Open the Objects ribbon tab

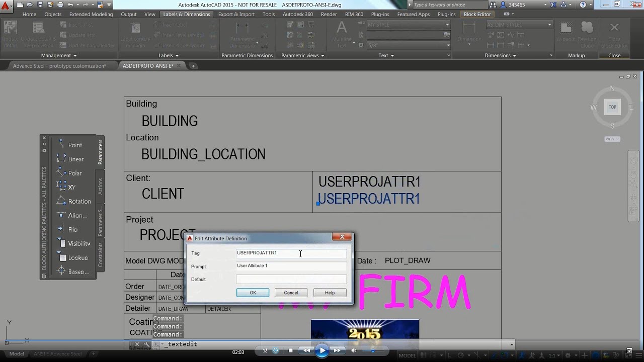tap(53, 14)
